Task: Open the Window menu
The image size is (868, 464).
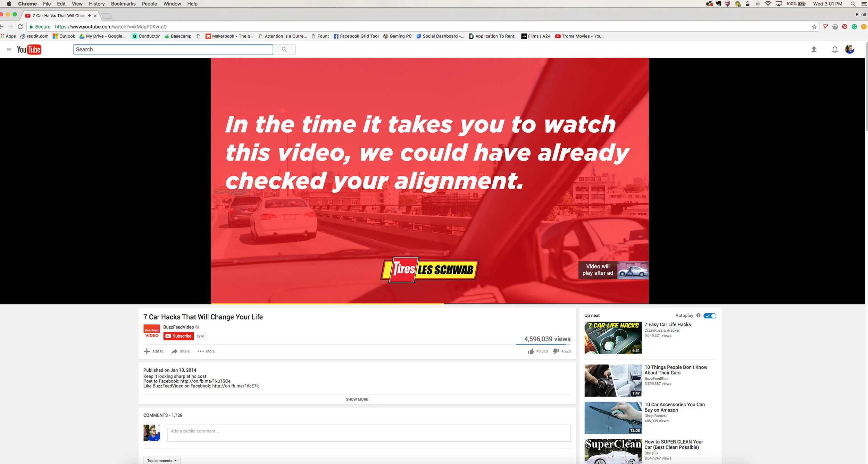Action: click(172, 4)
